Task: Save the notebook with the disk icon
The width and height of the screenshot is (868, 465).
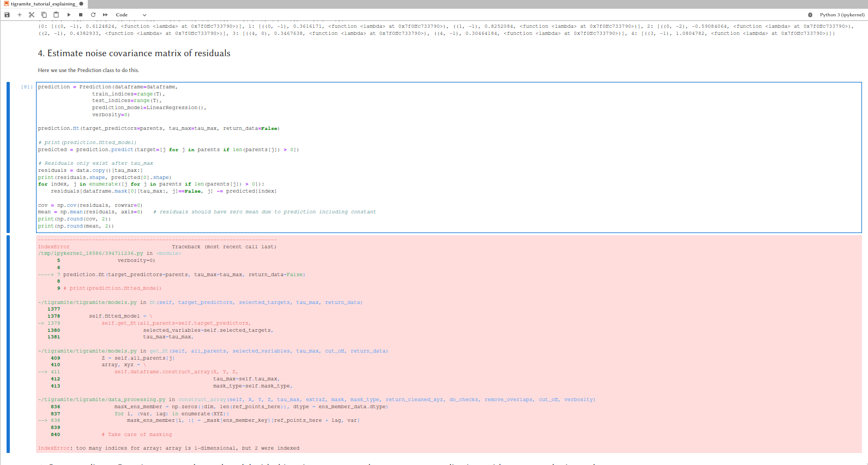Action: click(x=7, y=15)
